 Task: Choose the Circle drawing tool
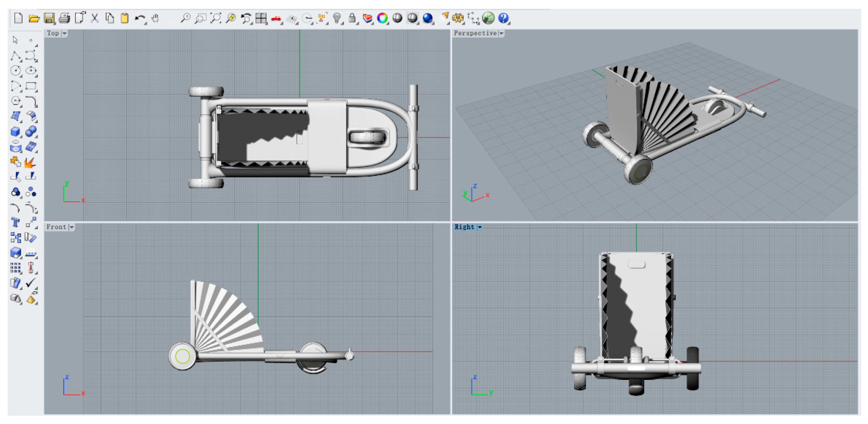click(15, 70)
